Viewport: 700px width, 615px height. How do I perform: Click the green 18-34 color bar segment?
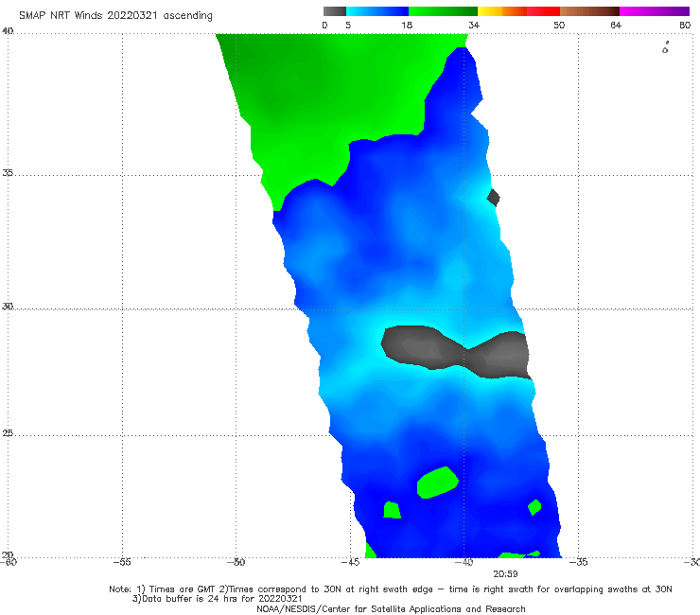443,11
